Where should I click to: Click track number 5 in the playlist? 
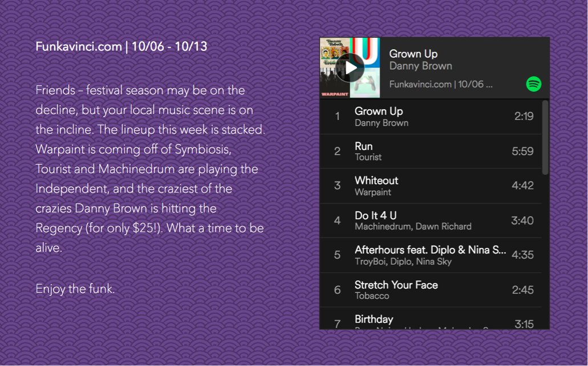[x=337, y=255]
